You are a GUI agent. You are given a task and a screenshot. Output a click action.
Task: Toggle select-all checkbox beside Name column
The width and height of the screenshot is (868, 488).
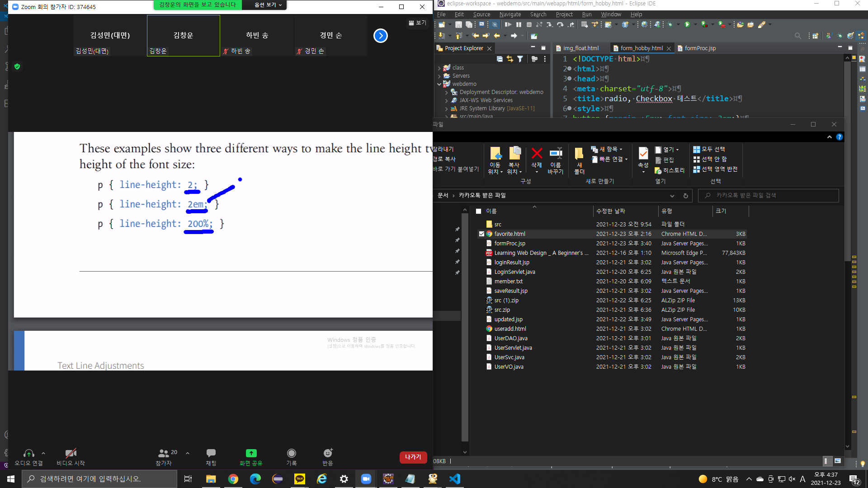pyautogui.click(x=478, y=211)
